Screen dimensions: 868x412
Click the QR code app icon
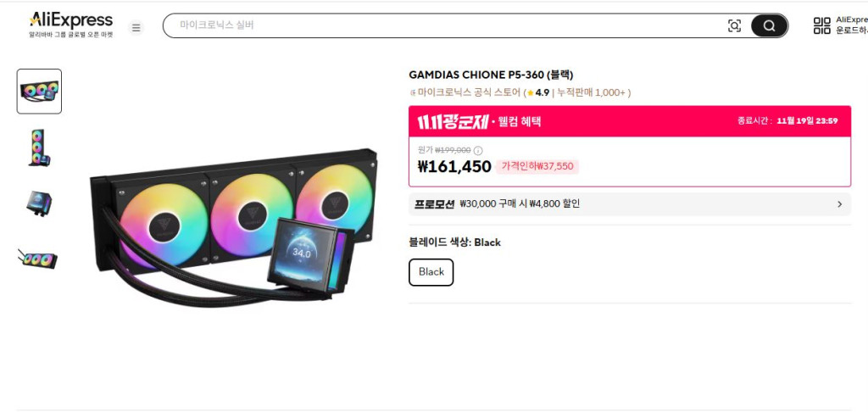pyautogui.click(x=821, y=25)
